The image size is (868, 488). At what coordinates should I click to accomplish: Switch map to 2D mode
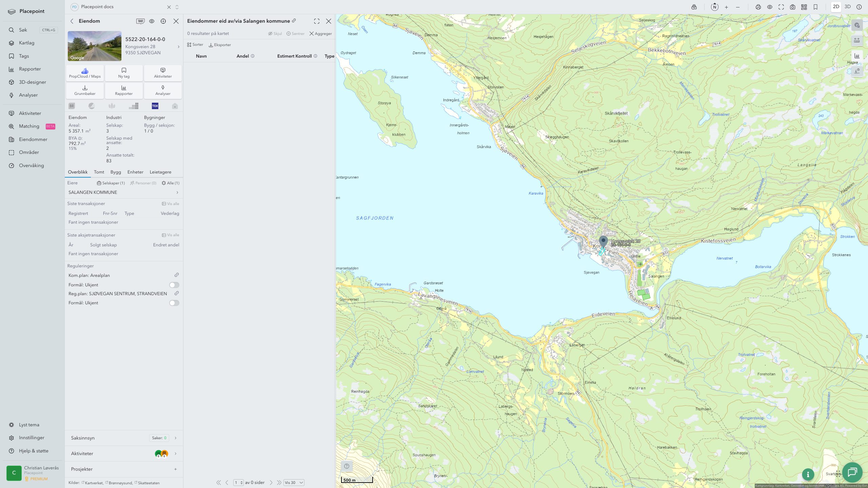click(836, 7)
